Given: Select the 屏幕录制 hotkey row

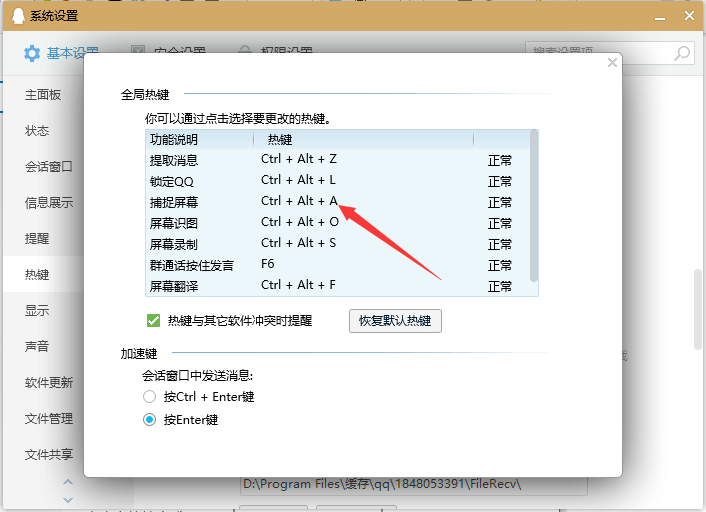Looking at the screenshot, I should 338,244.
